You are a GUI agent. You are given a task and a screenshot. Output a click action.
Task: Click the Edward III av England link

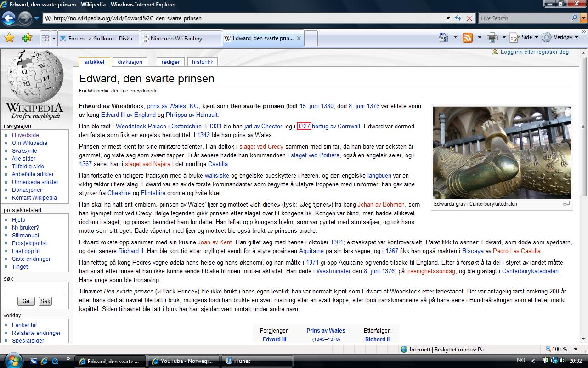(128, 115)
